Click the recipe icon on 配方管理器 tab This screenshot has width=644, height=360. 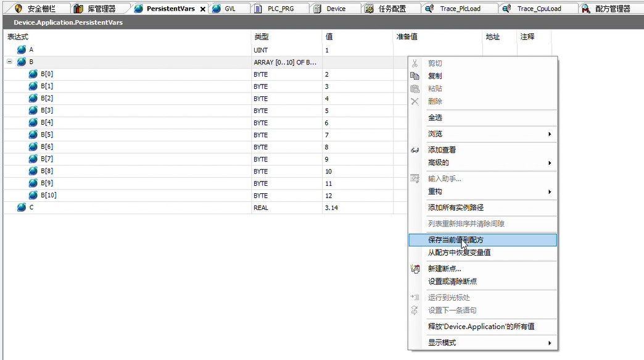585,8
